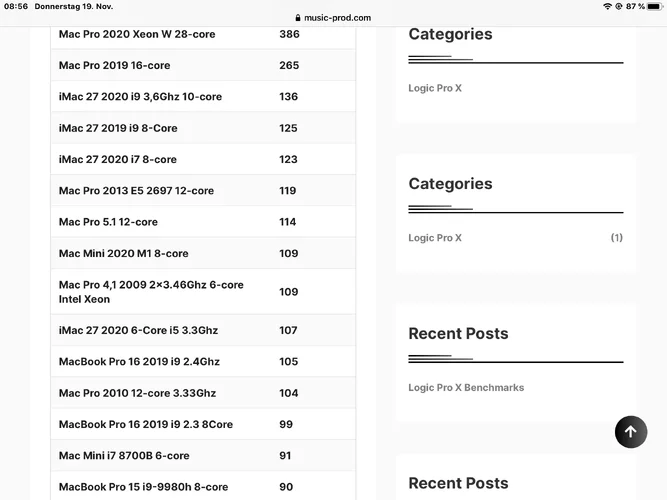Tap the battery indicator icon

point(653,6)
